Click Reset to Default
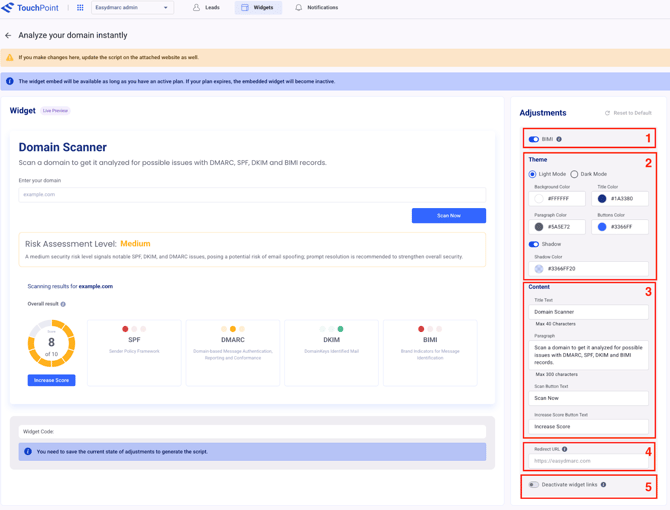Image resolution: width=670 pixels, height=510 pixels. pyautogui.click(x=628, y=113)
